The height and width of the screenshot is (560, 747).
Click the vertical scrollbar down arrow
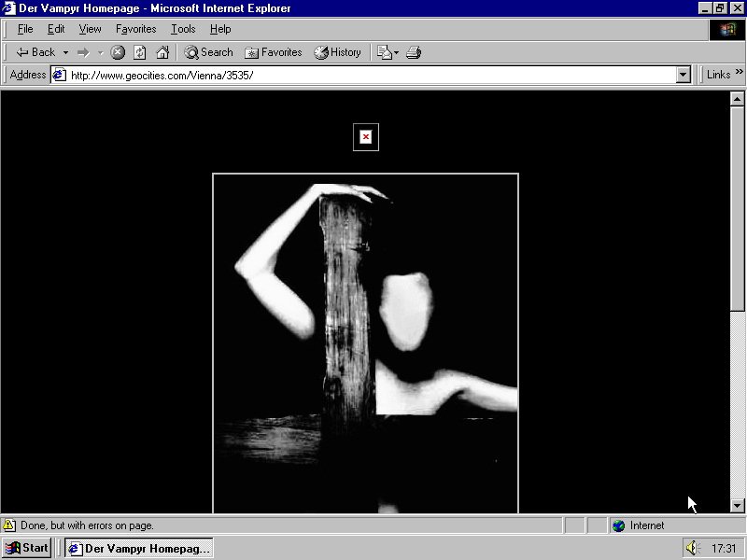[737, 505]
